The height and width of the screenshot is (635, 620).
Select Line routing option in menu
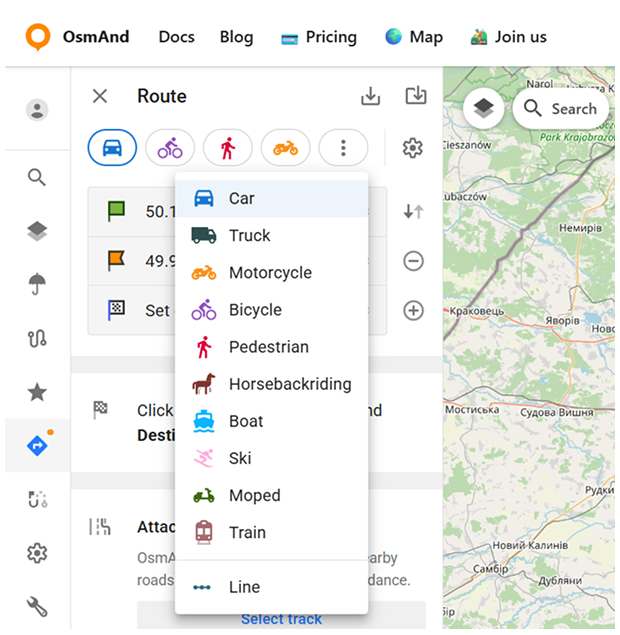(244, 587)
